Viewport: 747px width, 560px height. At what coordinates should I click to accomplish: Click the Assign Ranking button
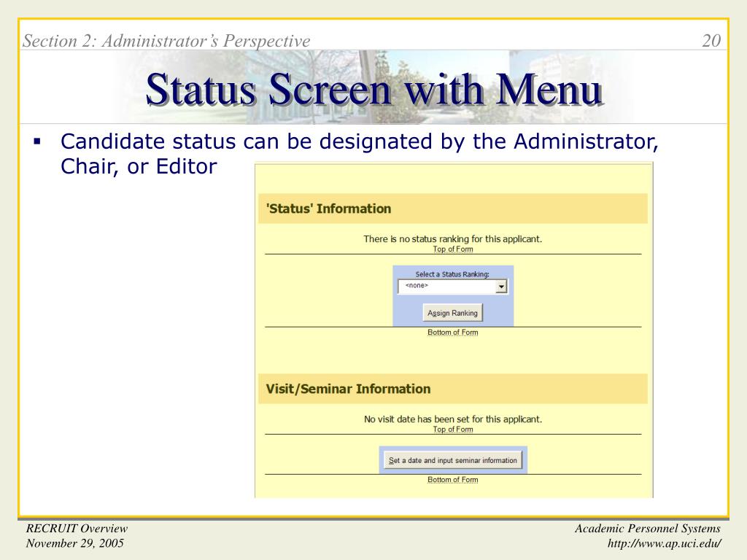pos(452,313)
